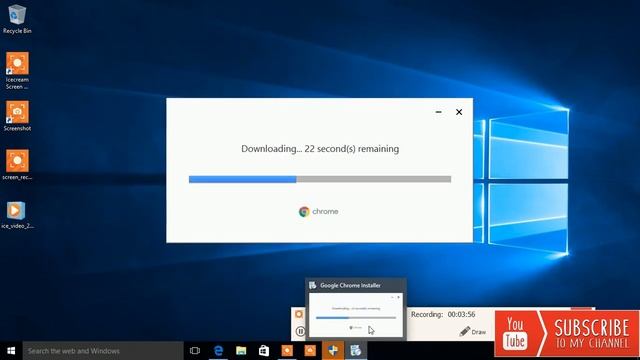
Task: Activate the Draw pencil tool
Action: click(473, 331)
